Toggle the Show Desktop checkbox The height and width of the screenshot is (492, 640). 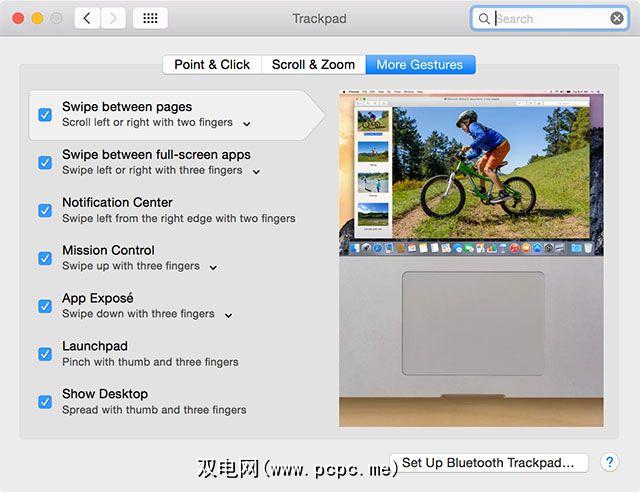click(x=45, y=402)
